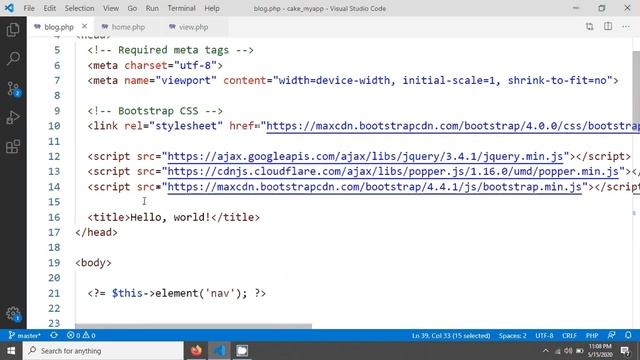Open the Manage gear menu

pyautogui.click(x=13, y=314)
